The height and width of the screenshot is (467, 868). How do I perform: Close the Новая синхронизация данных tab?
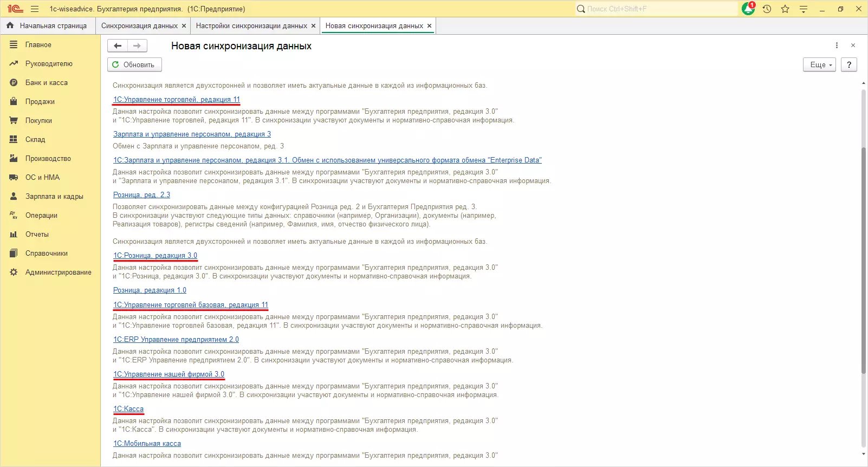pyautogui.click(x=430, y=26)
